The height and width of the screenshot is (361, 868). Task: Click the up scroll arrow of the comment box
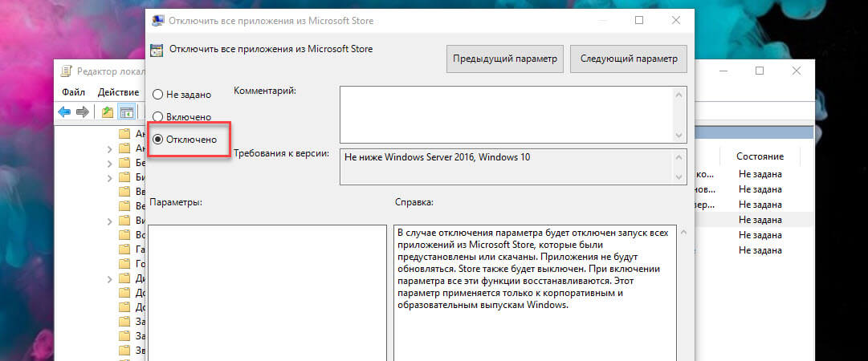(679, 94)
